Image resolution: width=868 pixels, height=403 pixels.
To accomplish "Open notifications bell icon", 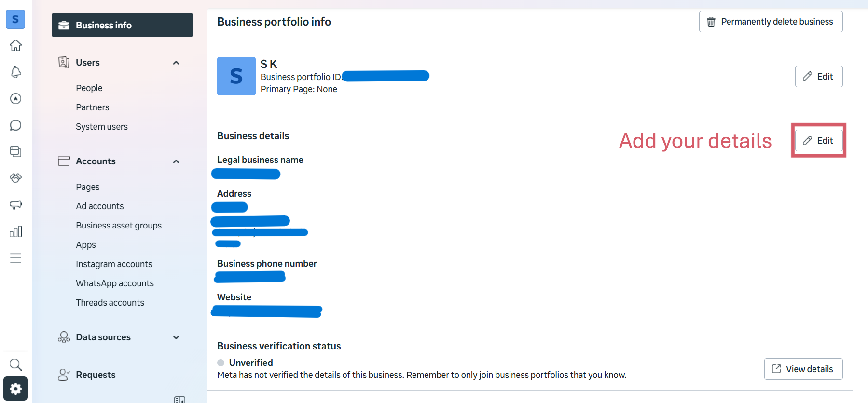I will point(15,72).
